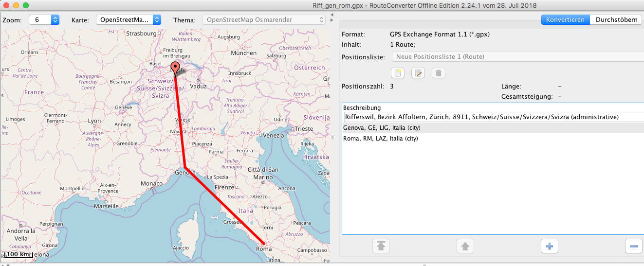Click the delete position list trash icon
The image size is (644, 266).
tap(438, 73)
